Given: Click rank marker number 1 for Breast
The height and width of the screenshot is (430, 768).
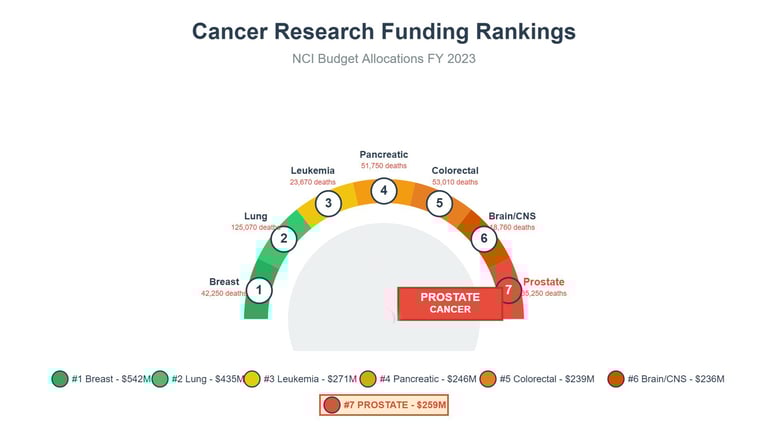Looking at the screenshot, I should (x=259, y=290).
